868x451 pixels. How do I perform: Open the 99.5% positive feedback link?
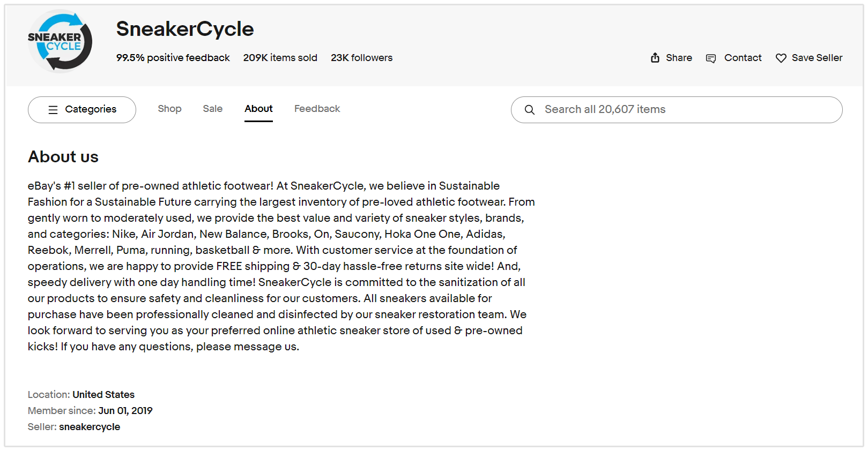point(173,58)
